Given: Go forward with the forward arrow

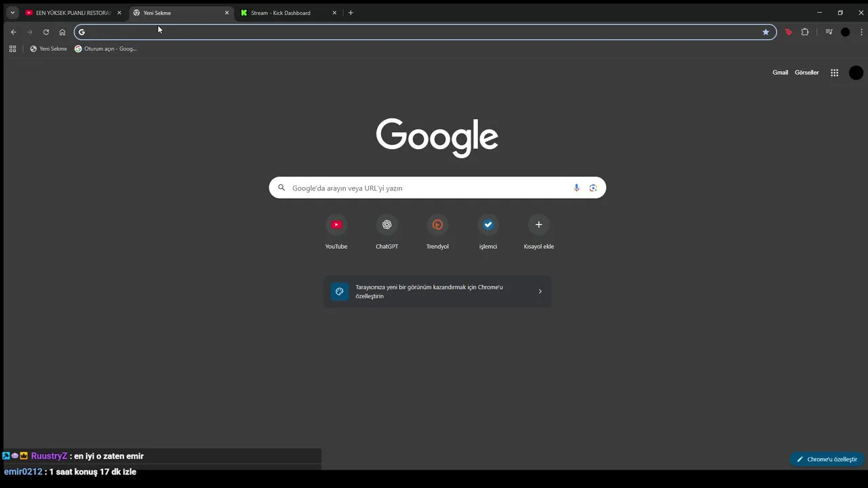Looking at the screenshot, I should (30, 32).
